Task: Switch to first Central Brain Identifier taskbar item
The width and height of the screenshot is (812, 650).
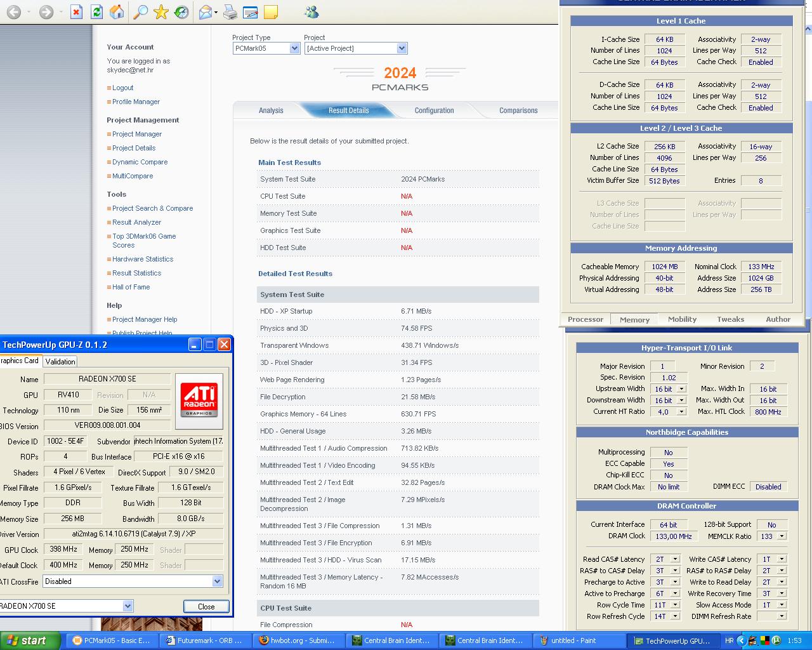Action: point(391,640)
